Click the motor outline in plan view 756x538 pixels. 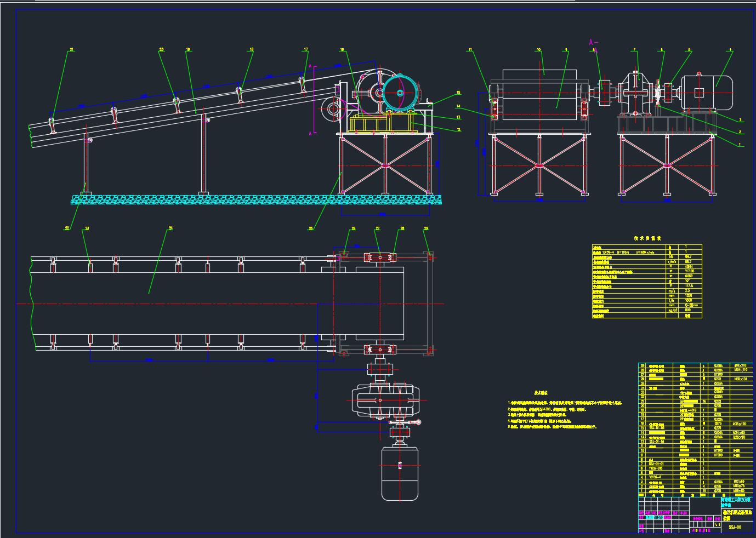pyautogui.click(x=400, y=473)
